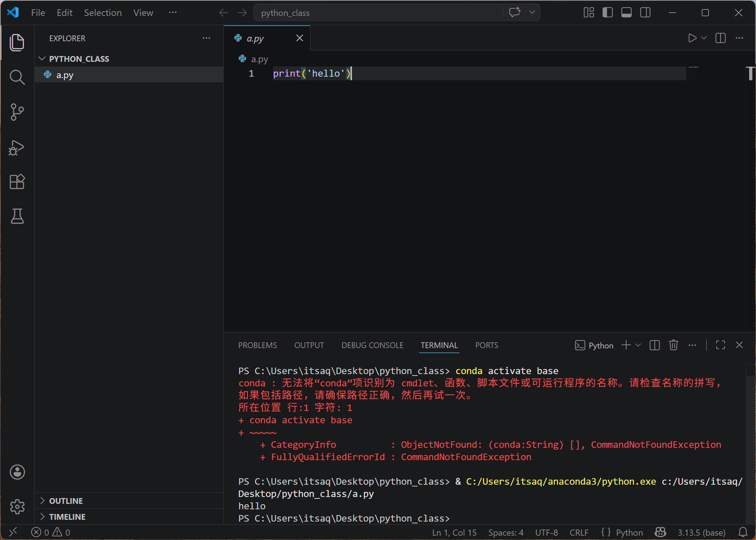This screenshot has width=756, height=540.
Task: Click Ln 1, Col 15 position indicator
Action: point(454,532)
